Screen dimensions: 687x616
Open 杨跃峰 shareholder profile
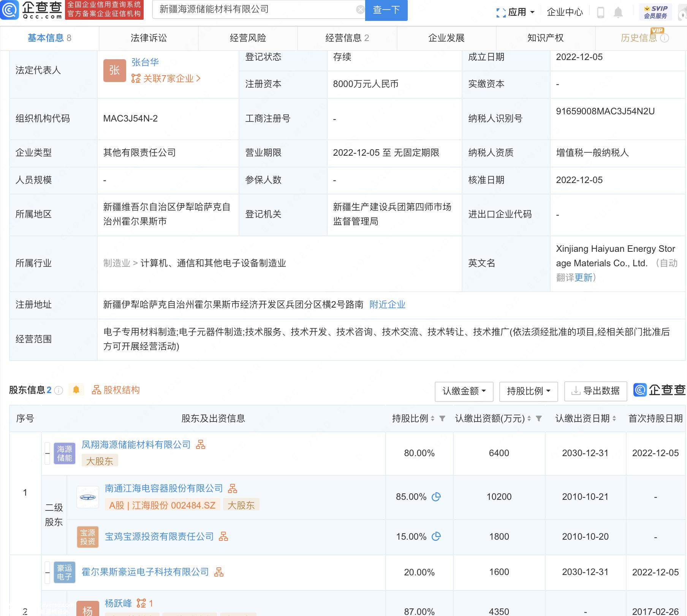[118, 603]
